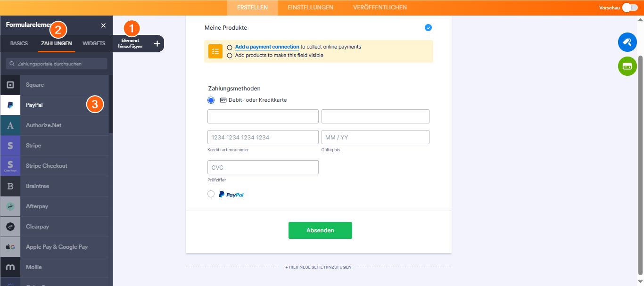Image resolution: width=644 pixels, height=286 pixels.
Task: Follow the 'Add a payment connection' link
Action: pos(267,47)
